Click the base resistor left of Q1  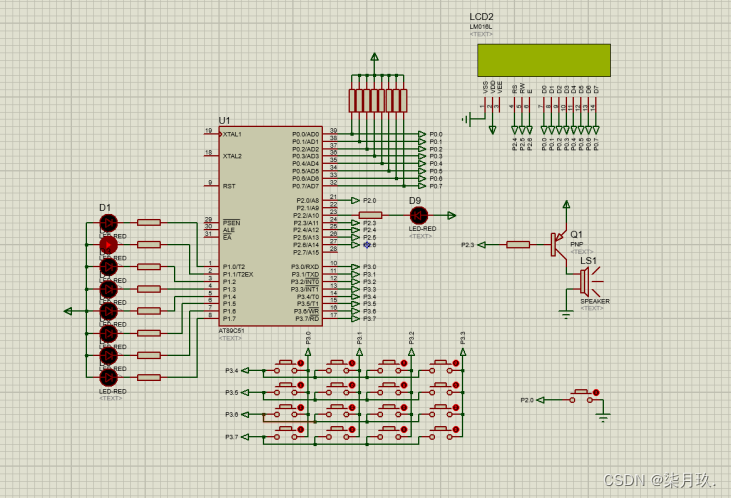coord(518,244)
